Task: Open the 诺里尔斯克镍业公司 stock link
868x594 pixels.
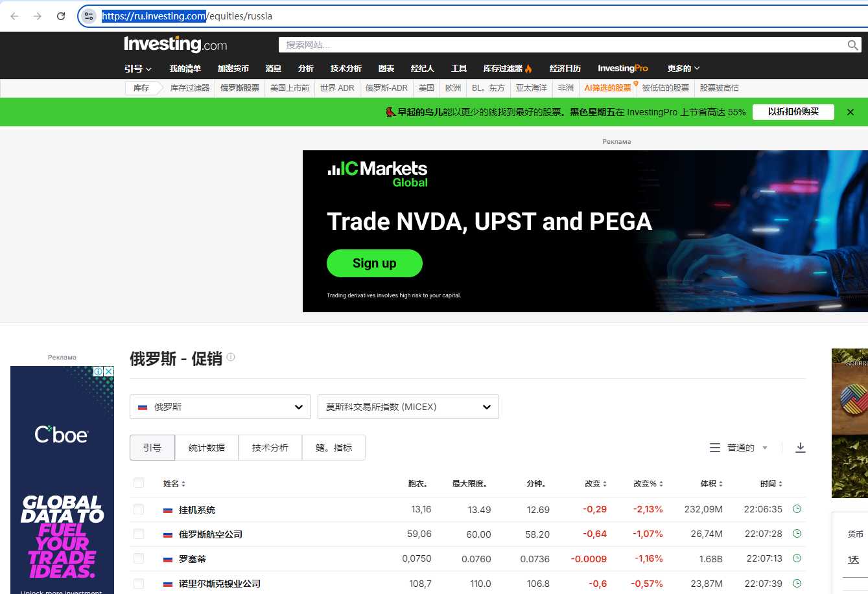Action: point(220,584)
